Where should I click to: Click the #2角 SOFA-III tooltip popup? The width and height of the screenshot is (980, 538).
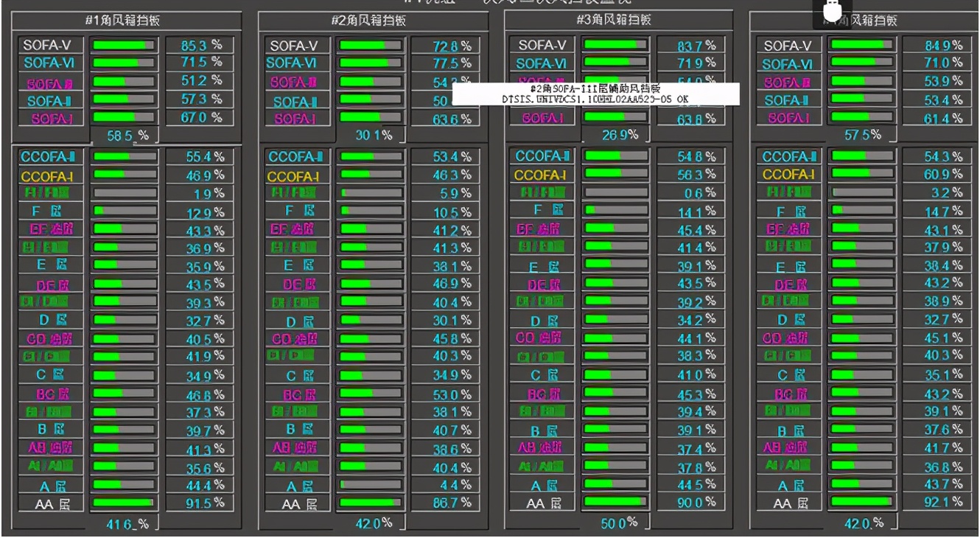[595, 94]
